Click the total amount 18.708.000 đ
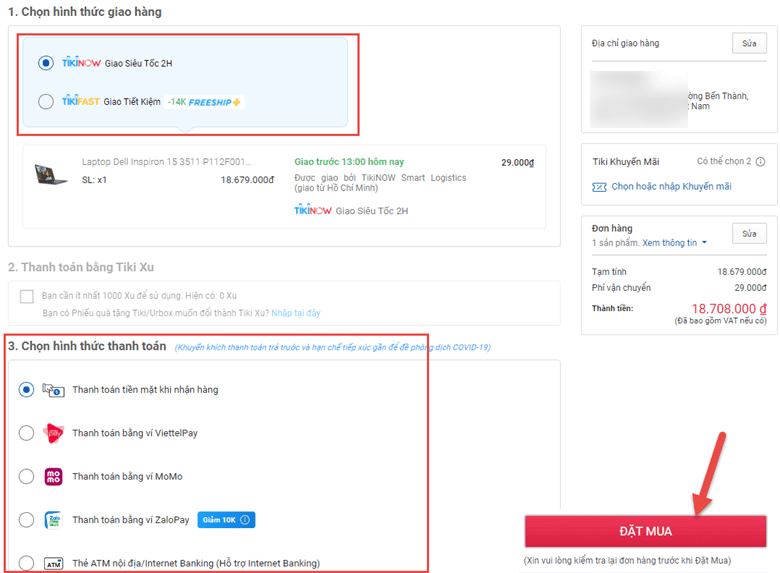This screenshot has width=780, height=573. (x=729, y=308)
